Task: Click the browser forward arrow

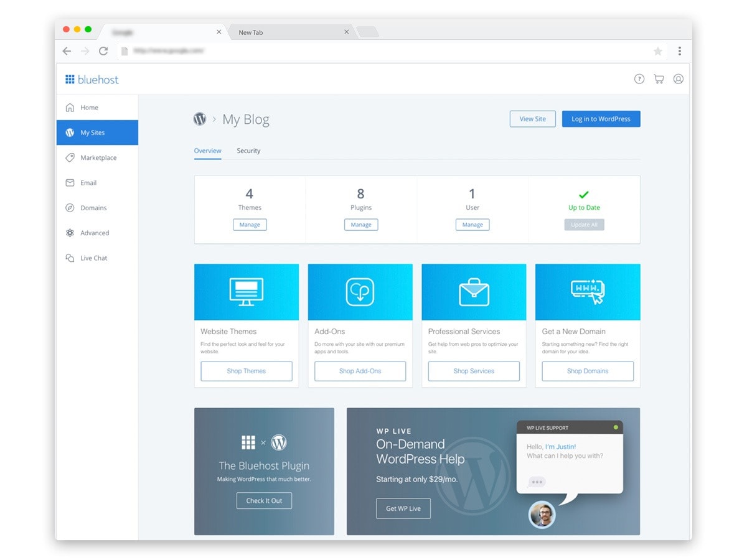Action: [85, 51]
